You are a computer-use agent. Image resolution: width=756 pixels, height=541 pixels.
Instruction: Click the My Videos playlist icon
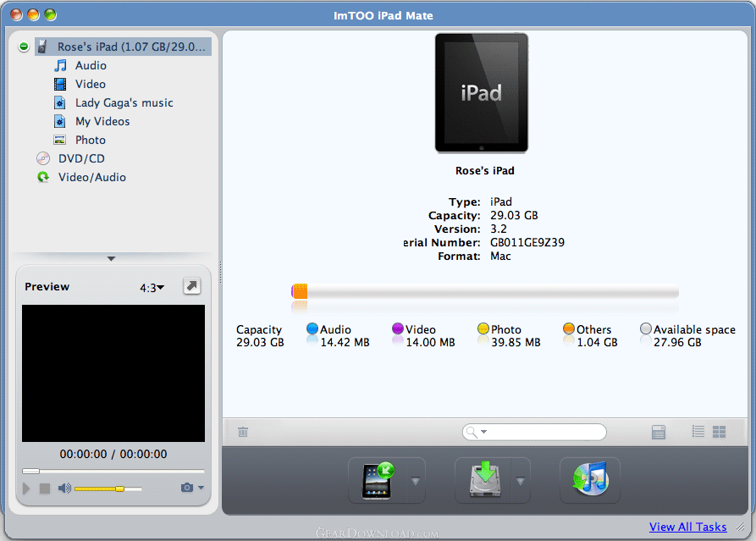(x=60, y=122)
